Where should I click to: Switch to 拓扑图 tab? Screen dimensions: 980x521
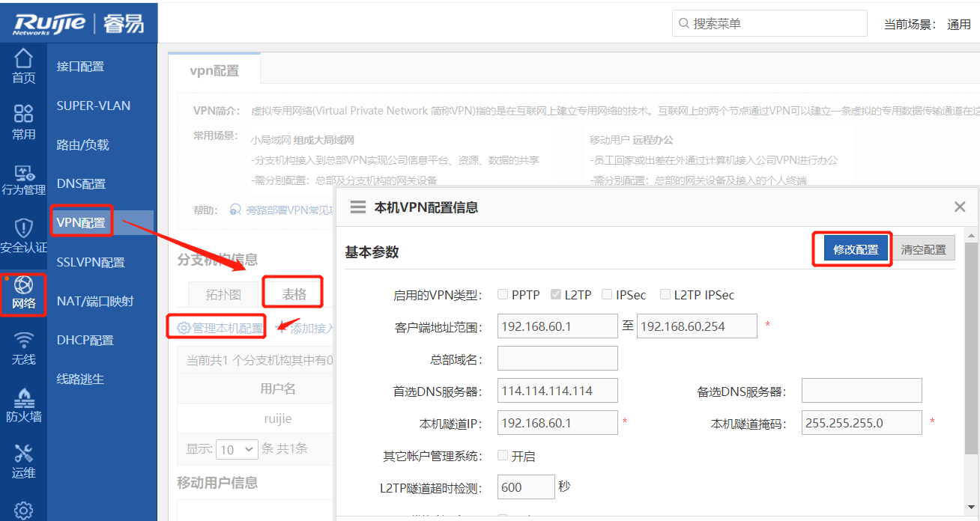click(224, 294)
